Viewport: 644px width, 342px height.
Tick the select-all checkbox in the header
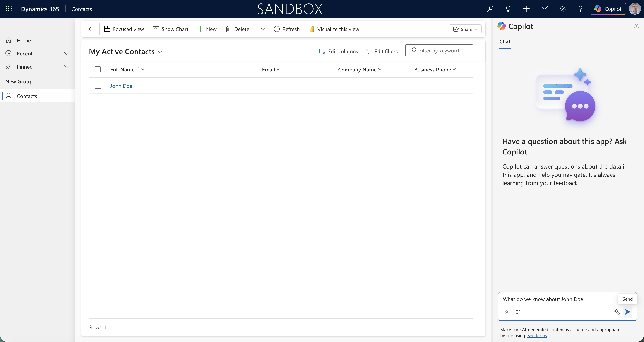tap(98, 69)
